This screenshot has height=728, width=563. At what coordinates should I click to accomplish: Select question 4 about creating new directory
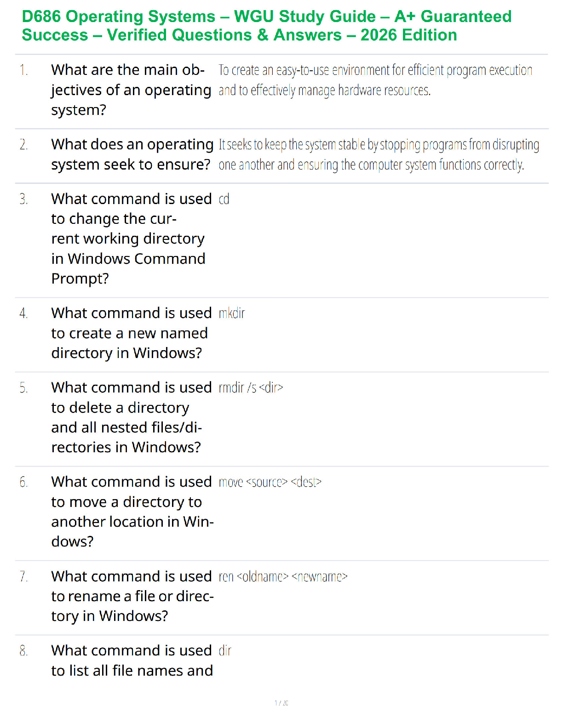132,333
